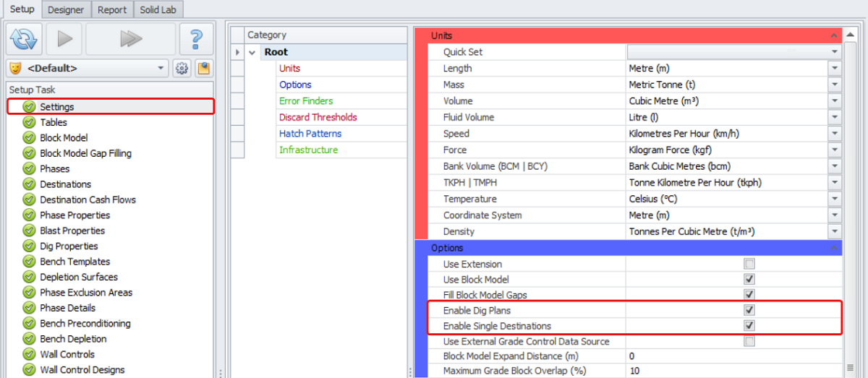The width and height of the screenshot is (868, 378).
Task: Edit Maximum Grade Block Overlap value
Action: 733,371
